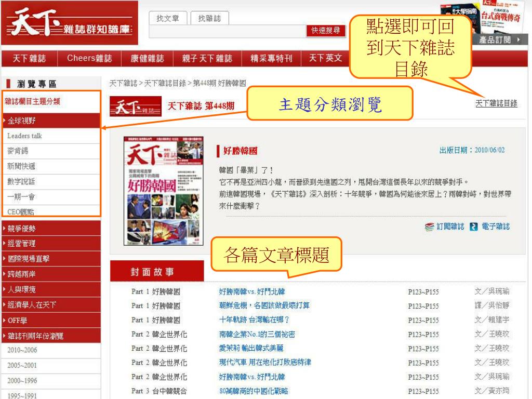532x399 pixels.
Task: Open the 親子天下雜誌 navigation menu
Action: tap(207, 58)
